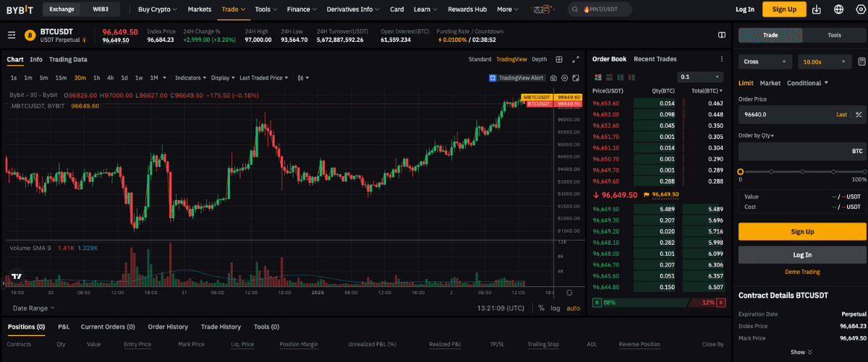Toggle log scale on the chart
The image size is (868, 362).
(x=556, y=308)
